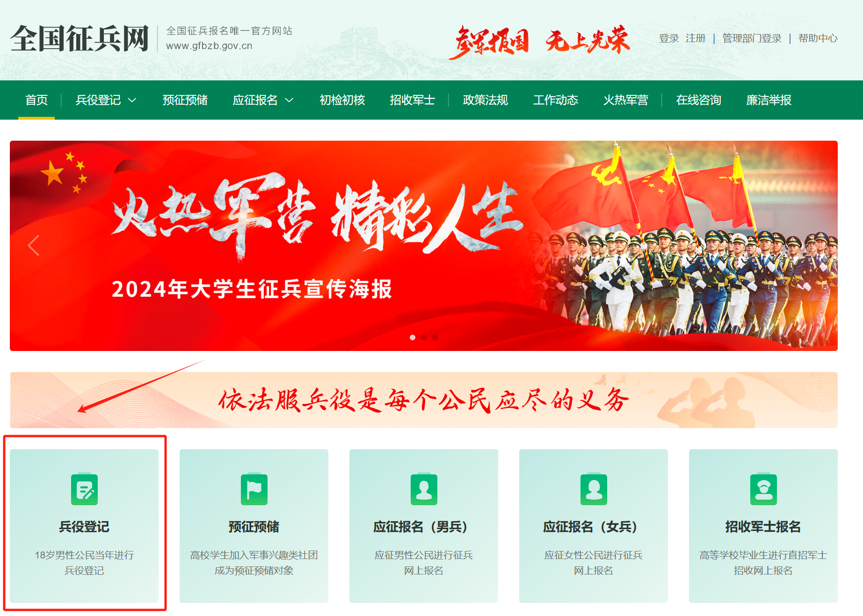863x616 pixels.
Task: Select the first carousel indicator dot
Action: (413, 337)
